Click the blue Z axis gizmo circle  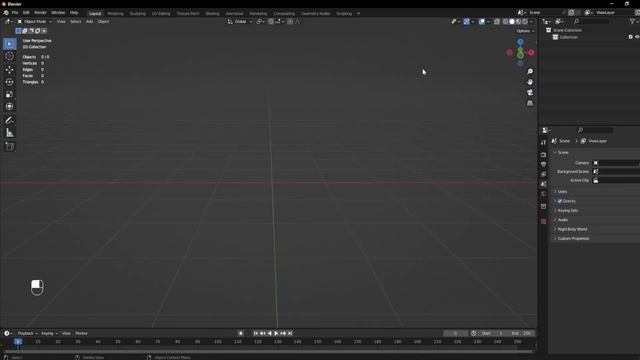coord(520,42)
